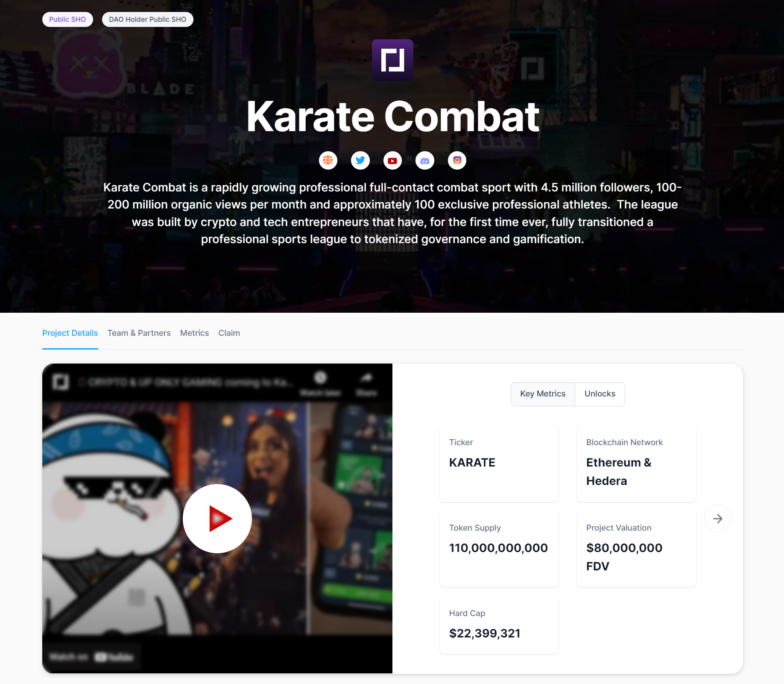Click the blurred video title text
The height and width of the screenshot is (684, 784).
pos(186,382)
